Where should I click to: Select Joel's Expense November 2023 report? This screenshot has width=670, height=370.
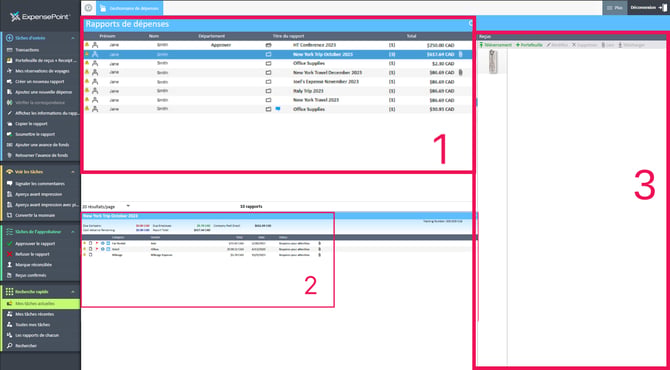pos(326,82)
